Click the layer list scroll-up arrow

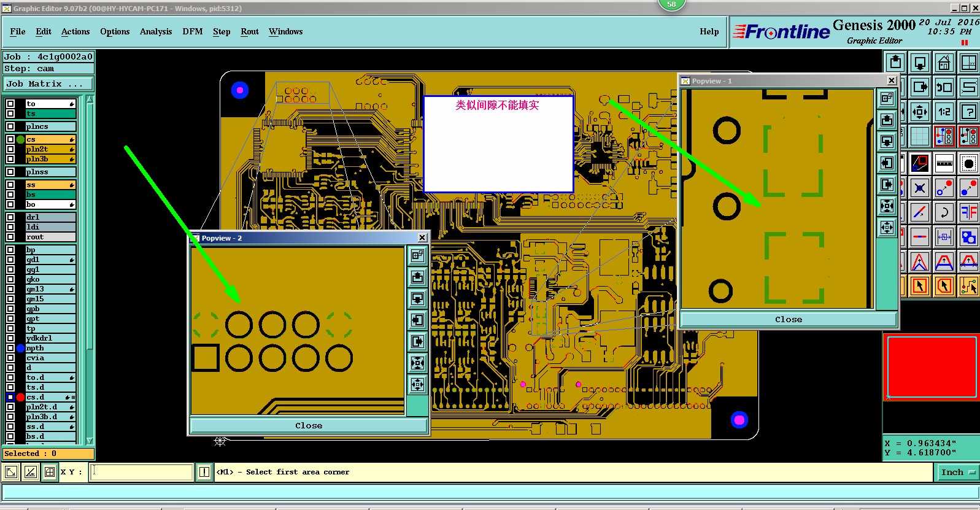click(90, 99)
